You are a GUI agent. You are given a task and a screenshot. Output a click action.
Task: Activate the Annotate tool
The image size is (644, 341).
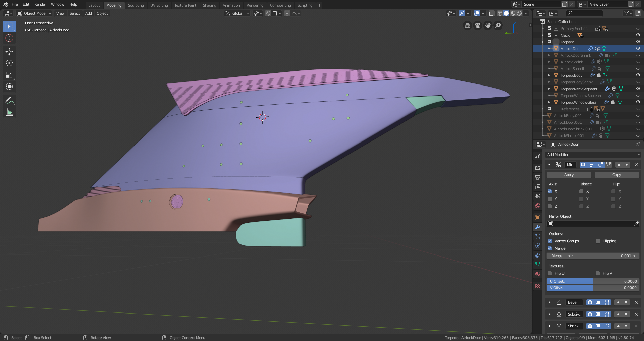(9, 100)
